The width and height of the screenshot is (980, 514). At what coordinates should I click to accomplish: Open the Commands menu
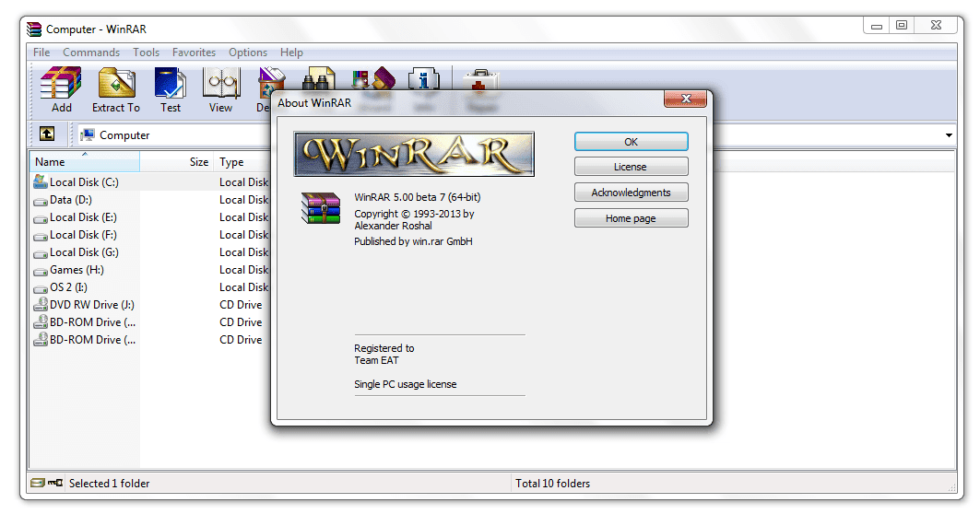pos(91,53)
